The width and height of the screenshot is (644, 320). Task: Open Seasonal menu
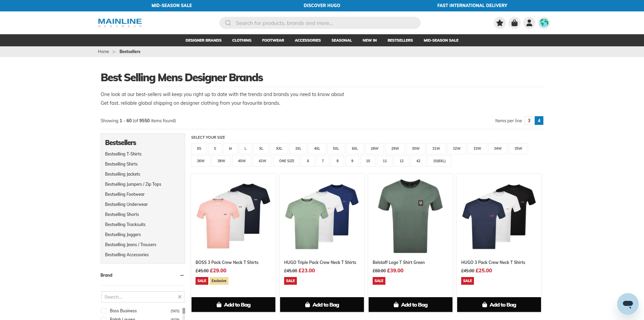coord(341,40)
